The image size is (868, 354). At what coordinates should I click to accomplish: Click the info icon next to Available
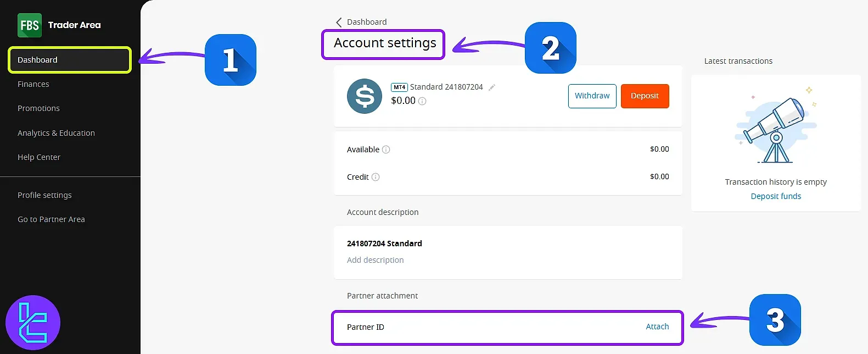coord(387,150)
